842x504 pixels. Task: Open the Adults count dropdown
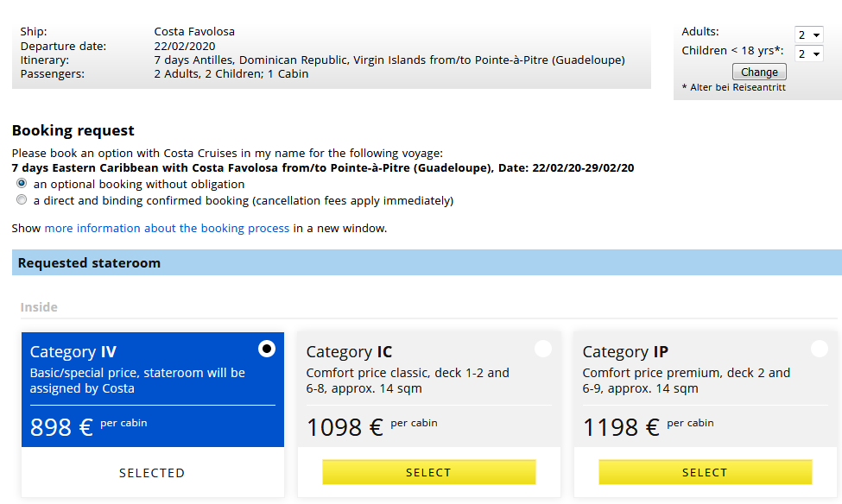(x=808, y=35)
